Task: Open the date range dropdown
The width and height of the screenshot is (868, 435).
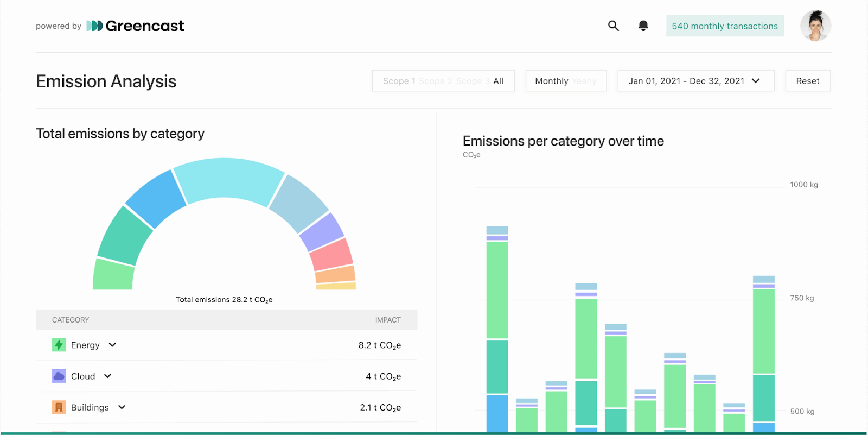Action: point(695,81)
